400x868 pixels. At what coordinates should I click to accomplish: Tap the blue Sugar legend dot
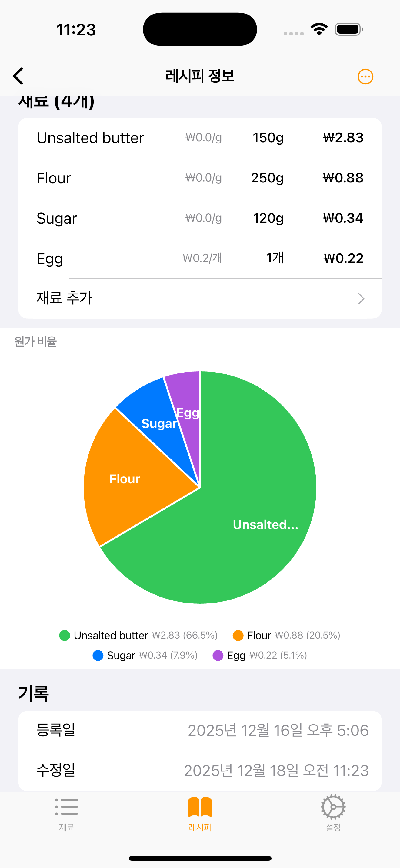(98, 656)
